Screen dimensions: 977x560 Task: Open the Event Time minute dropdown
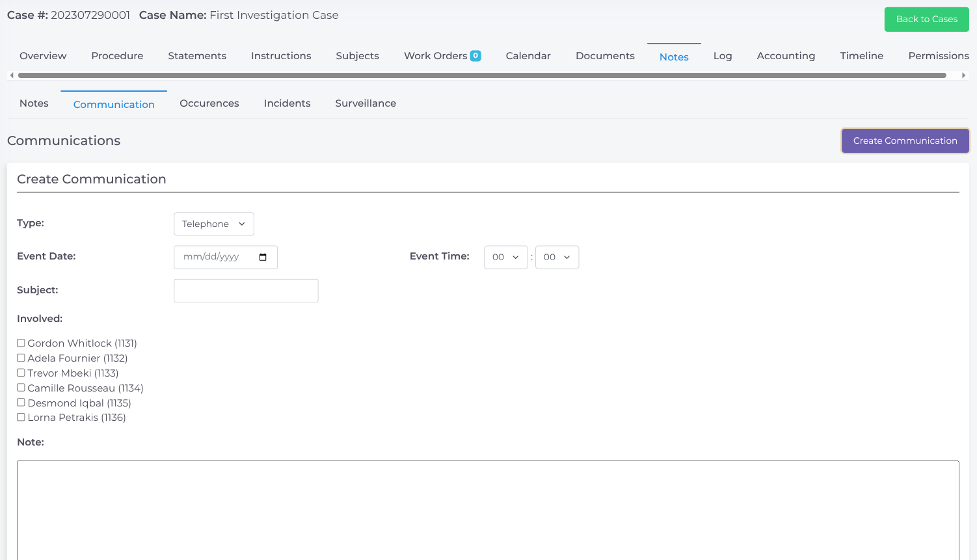point(557,257)
